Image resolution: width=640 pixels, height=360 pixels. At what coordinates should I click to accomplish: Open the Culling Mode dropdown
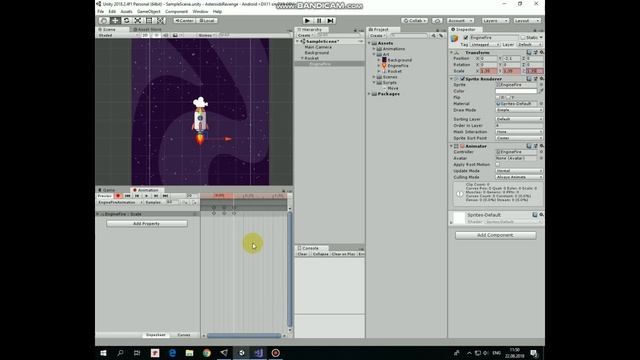pos(519,177)
